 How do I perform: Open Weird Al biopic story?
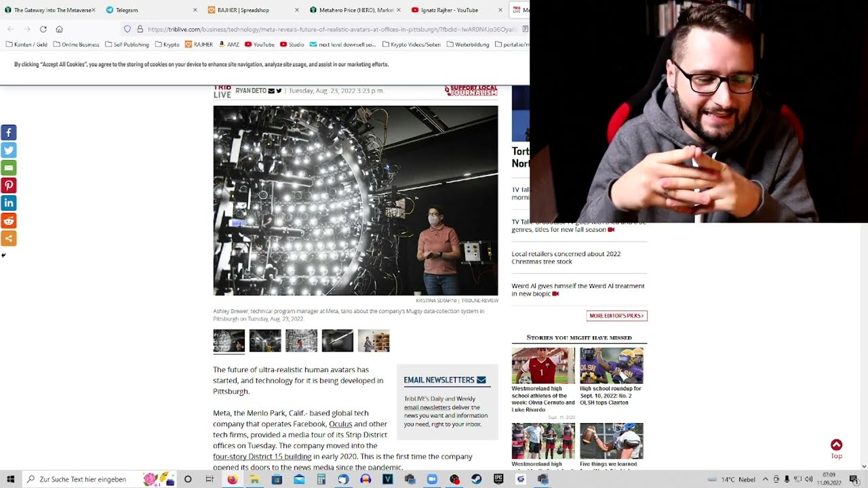(578, 289)
